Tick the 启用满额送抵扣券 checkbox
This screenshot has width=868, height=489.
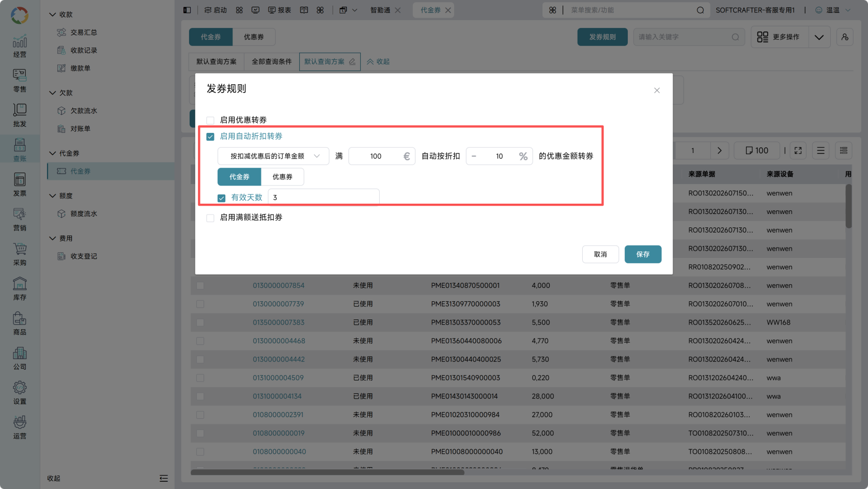click(x=210, y=218)
